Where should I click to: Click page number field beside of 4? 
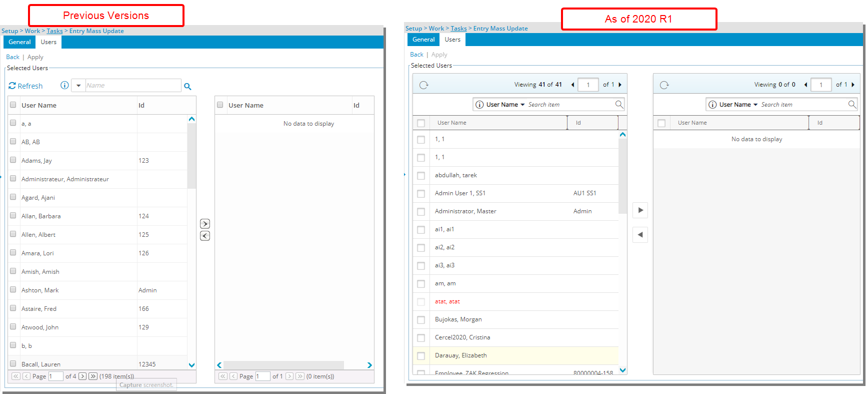55,376
